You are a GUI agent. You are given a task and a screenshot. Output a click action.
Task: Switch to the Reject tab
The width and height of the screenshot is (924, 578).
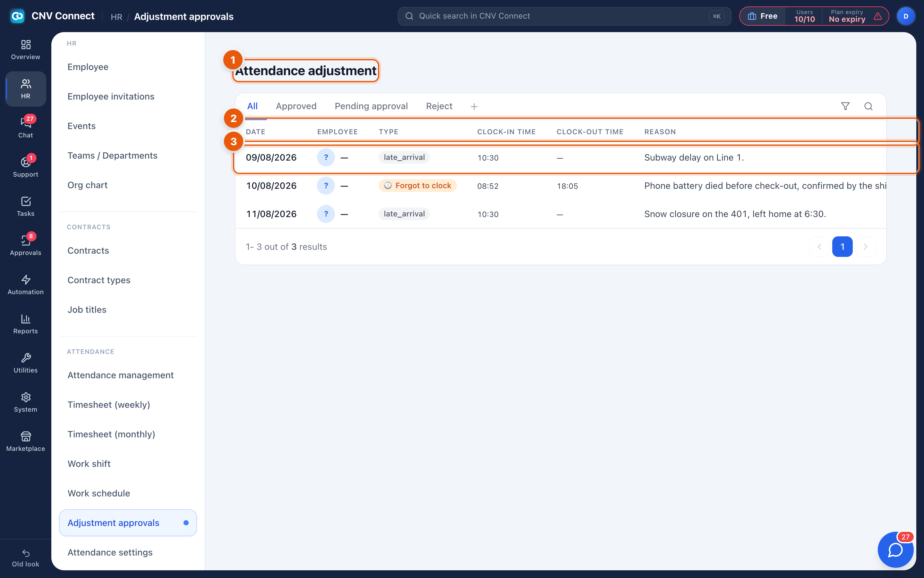coord(439,106)
